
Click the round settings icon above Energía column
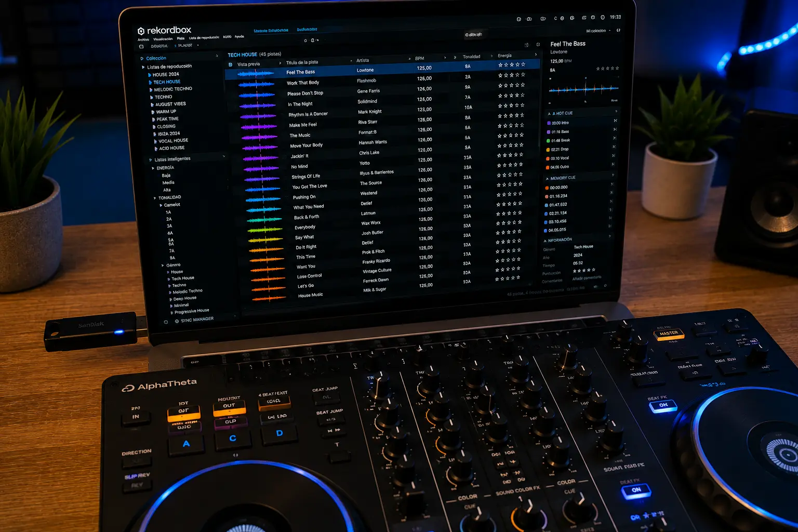(x=538, y=45)
